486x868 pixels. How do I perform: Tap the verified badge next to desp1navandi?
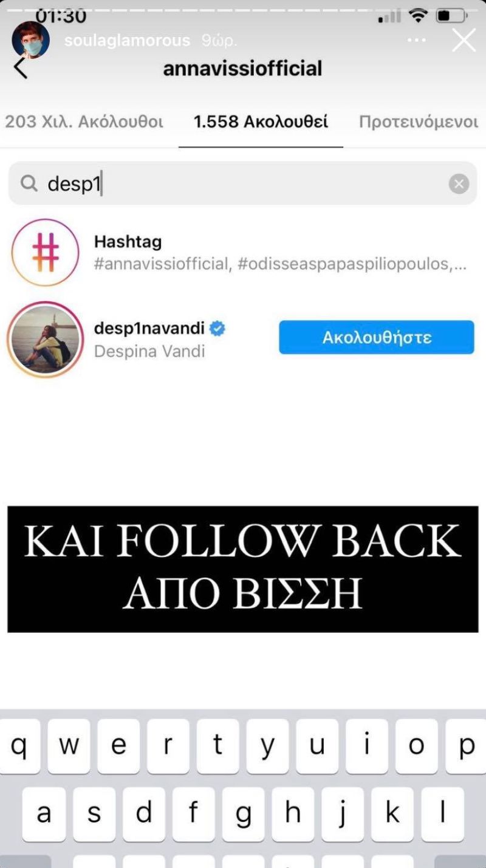pyautogui.click(x=217, y=329)
